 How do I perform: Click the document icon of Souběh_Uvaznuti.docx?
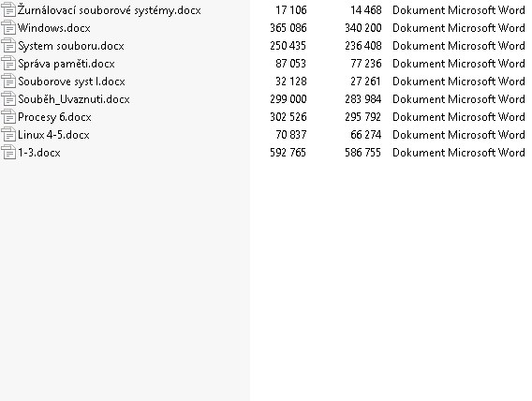pos(8,99)
